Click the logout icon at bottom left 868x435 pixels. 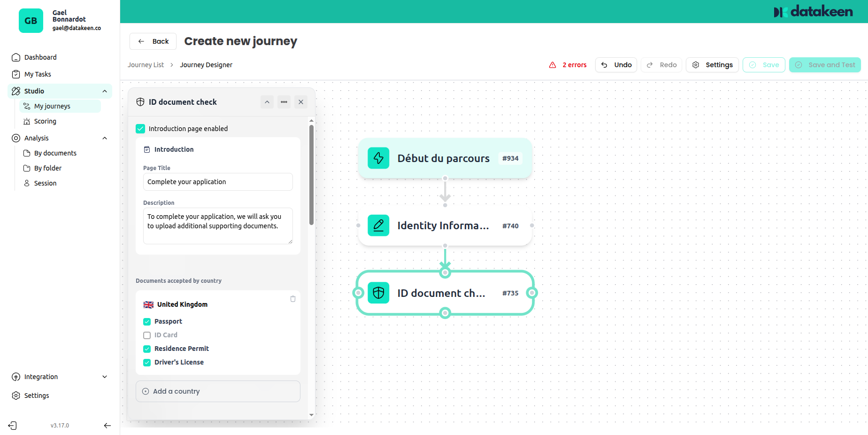pos(12,425)
